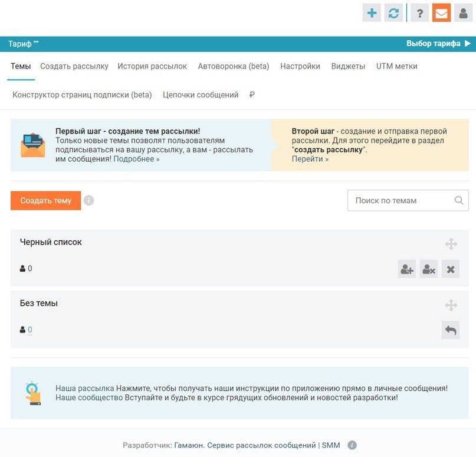Image resolution: width=476 pixels, height=457 pixels.
Task: Switch to the Темы tab
Action: click(21, 66)
